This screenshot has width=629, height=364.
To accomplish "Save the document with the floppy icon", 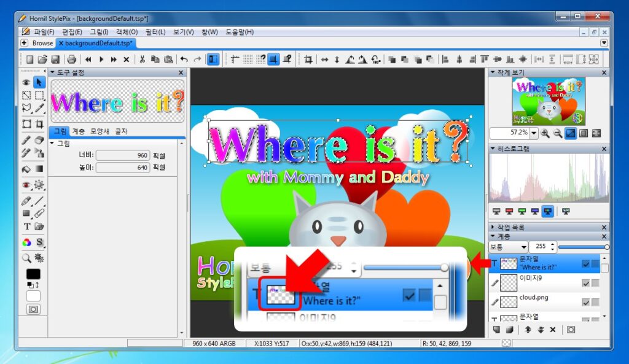I will click(x=55, y=60).
